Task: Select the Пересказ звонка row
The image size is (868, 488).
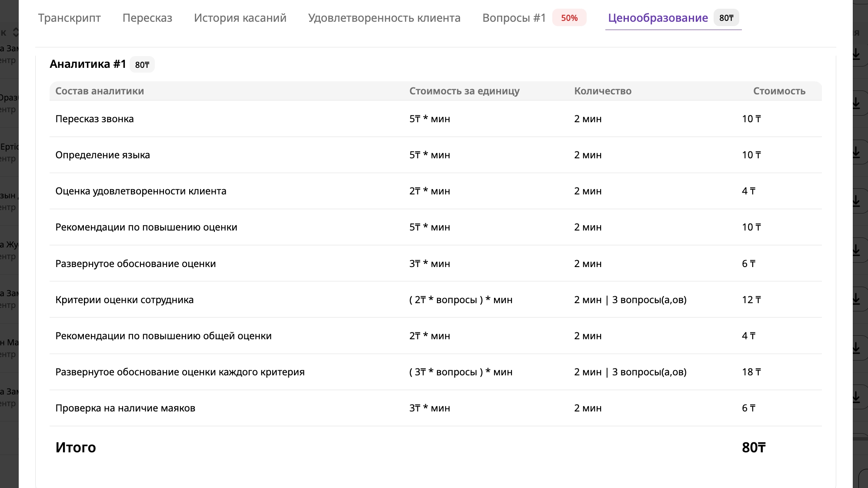Action: (x=94, y=119)
